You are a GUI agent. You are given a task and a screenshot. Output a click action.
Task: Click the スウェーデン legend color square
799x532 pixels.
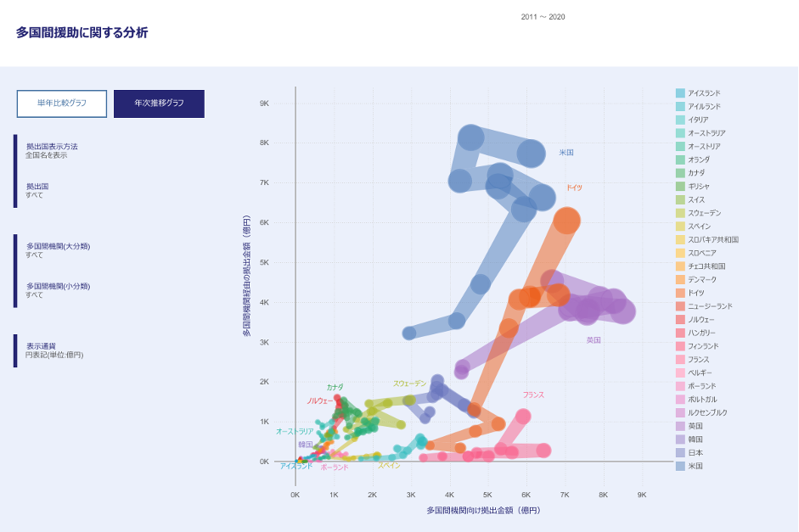click(x=680, y=213)
